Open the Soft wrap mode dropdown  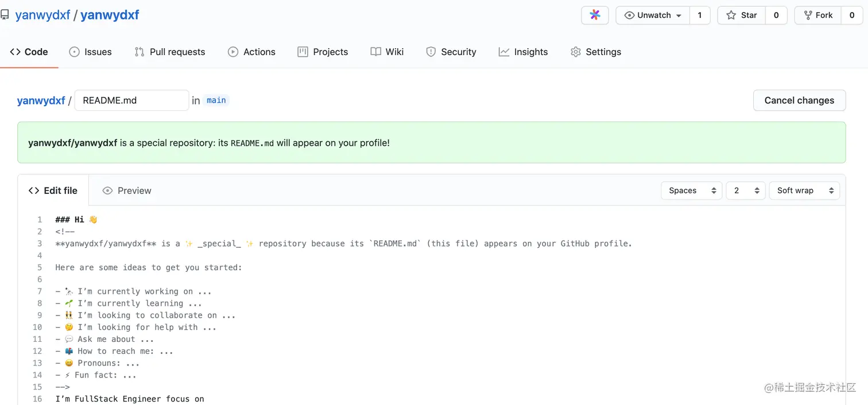(804, 190)
